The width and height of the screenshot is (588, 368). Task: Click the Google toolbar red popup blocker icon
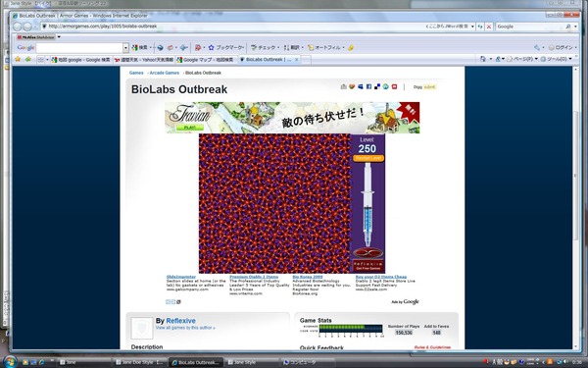point(198,48)
